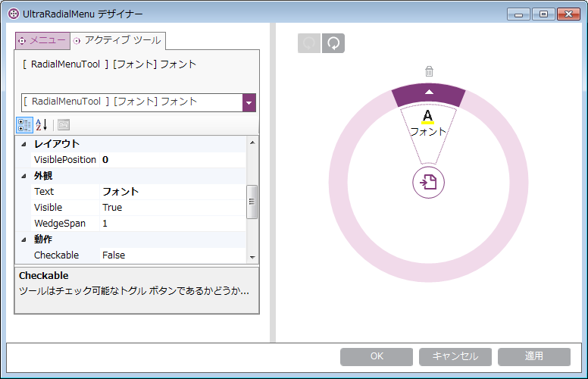
Task: Click the trash can delete icon
Action: [x=429, y=71]
